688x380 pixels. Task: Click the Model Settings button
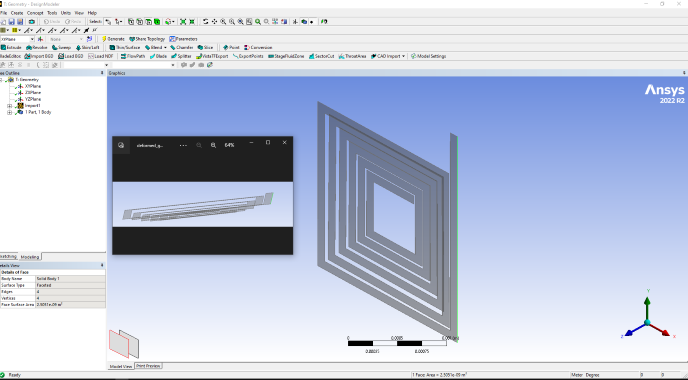[429, 56]
